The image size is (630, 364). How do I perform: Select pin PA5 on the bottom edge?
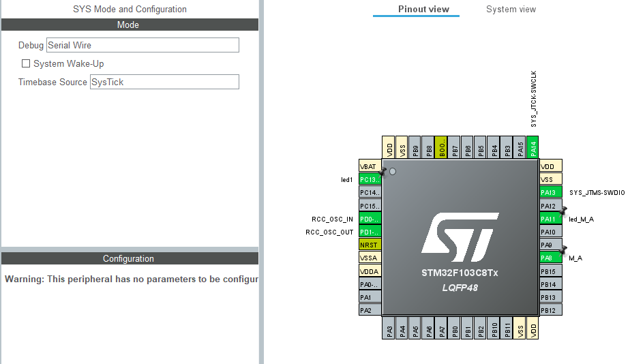click(415, 328)
